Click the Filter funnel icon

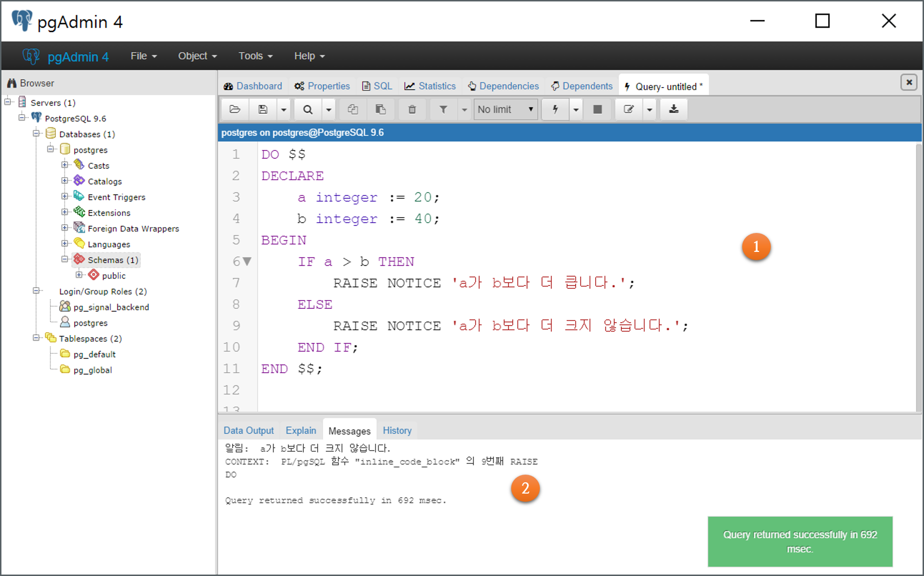tap(444, 109)
